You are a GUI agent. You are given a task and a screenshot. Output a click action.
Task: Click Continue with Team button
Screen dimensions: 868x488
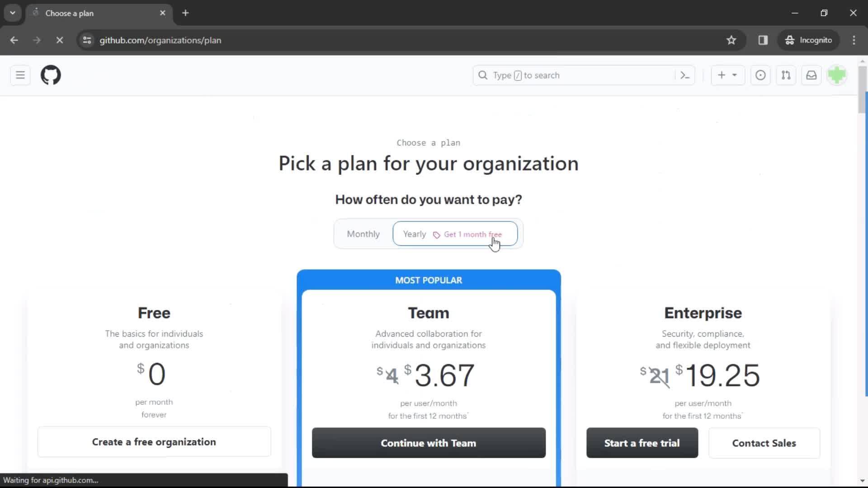tap(428, 443)
